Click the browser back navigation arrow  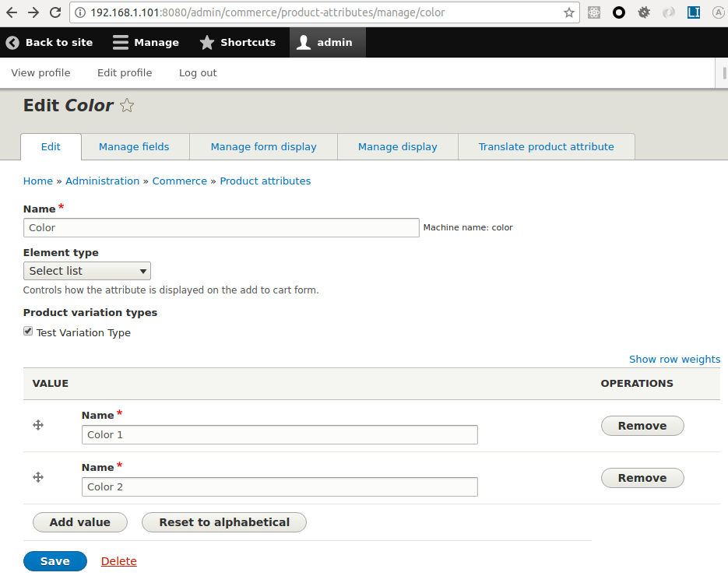coord(12,12)
